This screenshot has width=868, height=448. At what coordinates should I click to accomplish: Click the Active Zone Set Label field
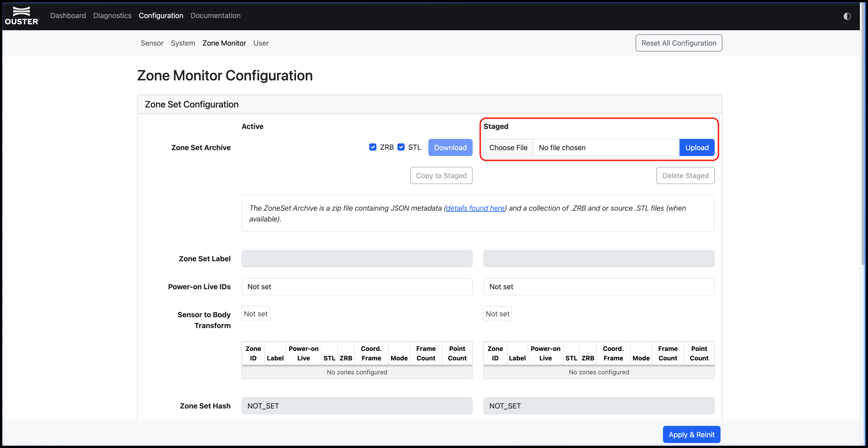(357, 259)
